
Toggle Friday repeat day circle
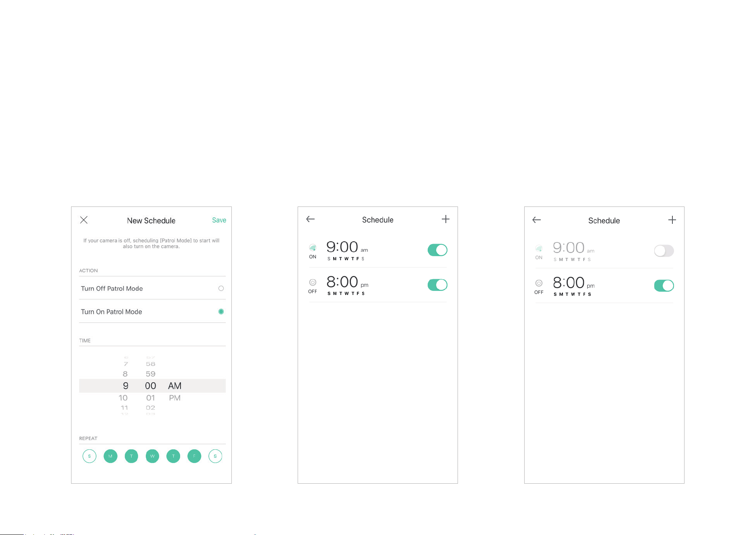point(194,456)
